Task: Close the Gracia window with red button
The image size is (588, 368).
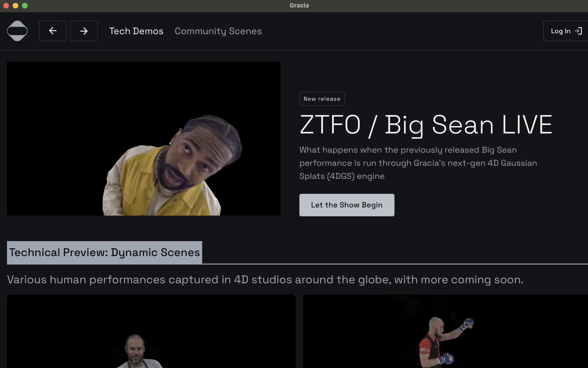Action: point(6,6)
